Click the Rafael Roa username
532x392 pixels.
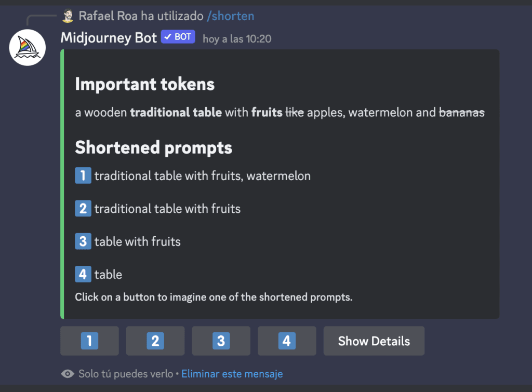pos(108,16)
